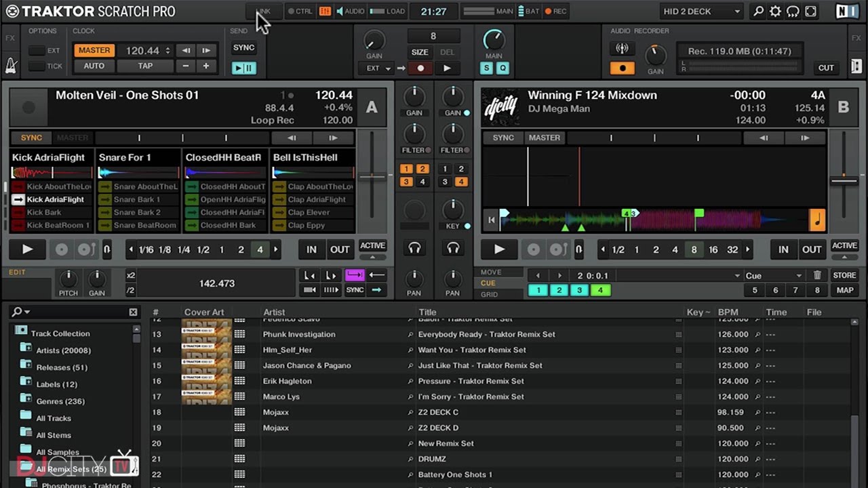Click the Native Instruments logo

coord(846,12)
